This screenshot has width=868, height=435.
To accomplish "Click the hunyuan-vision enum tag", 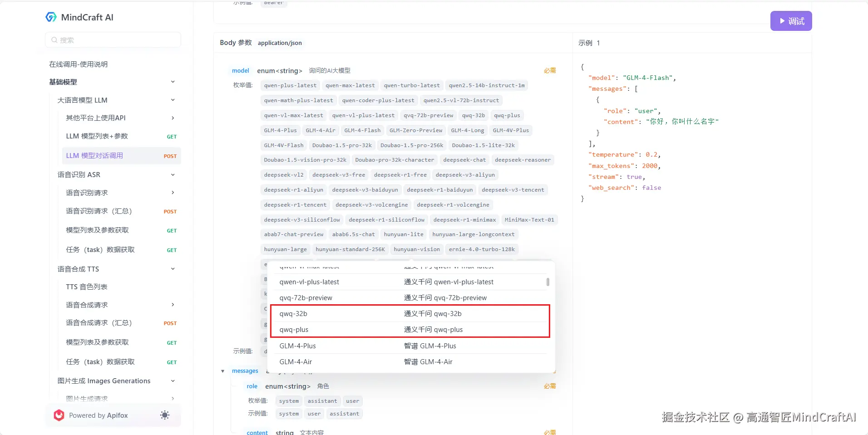I will point(417,249).
